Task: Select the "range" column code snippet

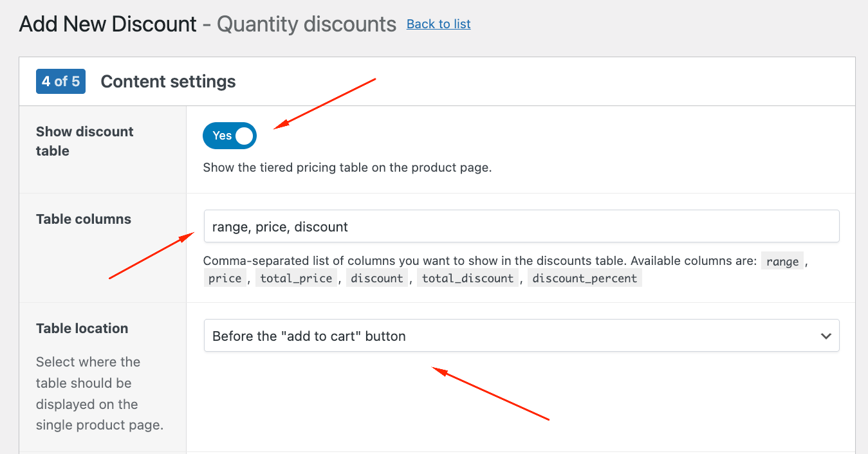Action: coord(782,260)
